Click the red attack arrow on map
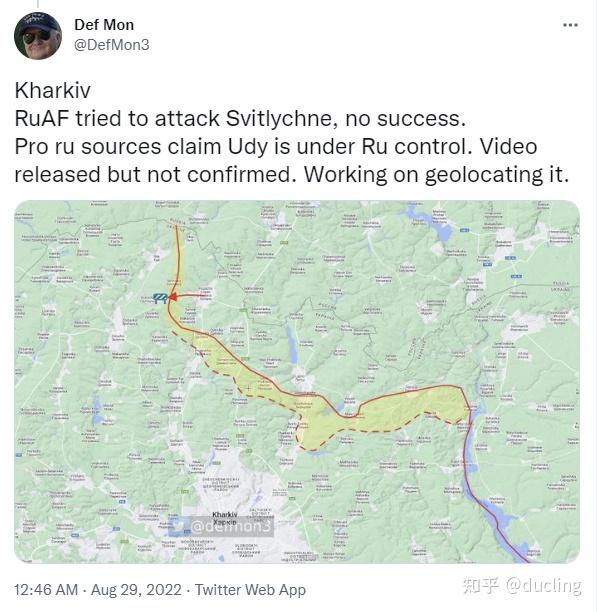597x612 pixels. 187,297
